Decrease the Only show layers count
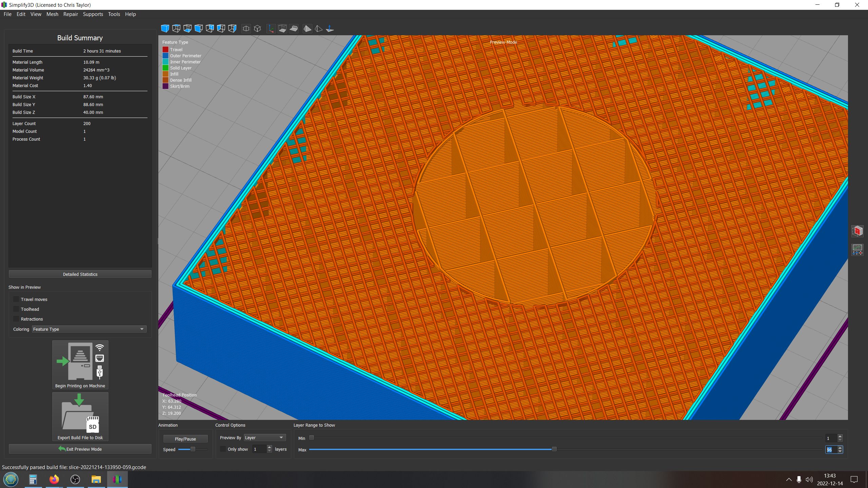 point(269,451)
